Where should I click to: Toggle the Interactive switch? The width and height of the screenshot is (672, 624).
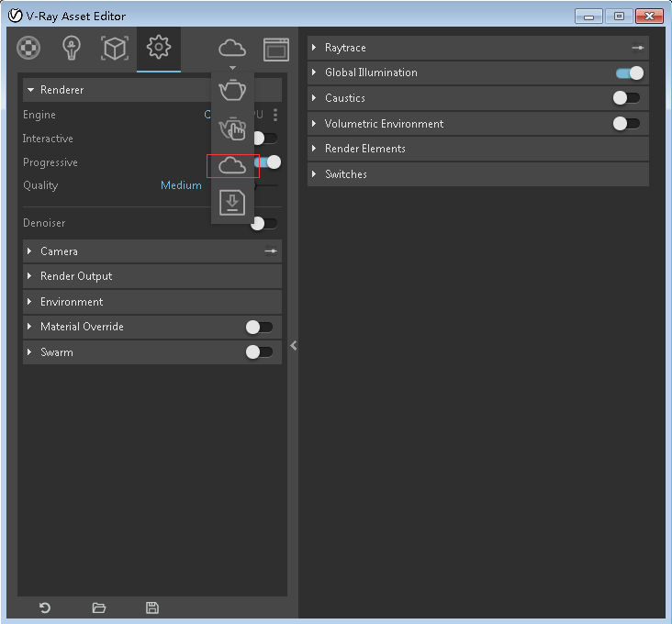click(265, 139)
